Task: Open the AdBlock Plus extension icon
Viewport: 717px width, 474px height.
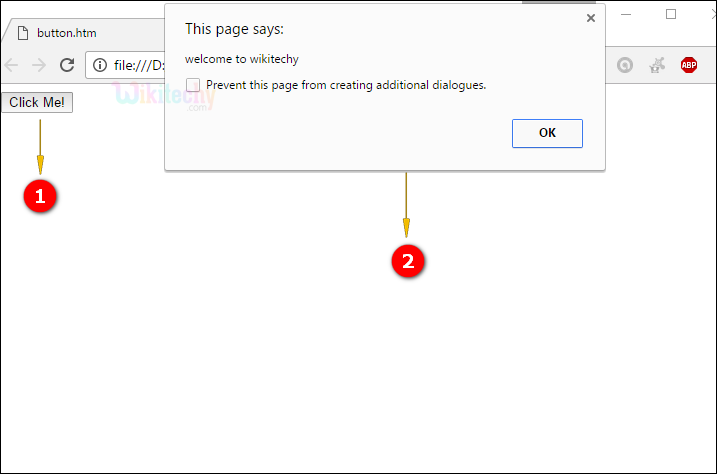Action: (689, 65)
